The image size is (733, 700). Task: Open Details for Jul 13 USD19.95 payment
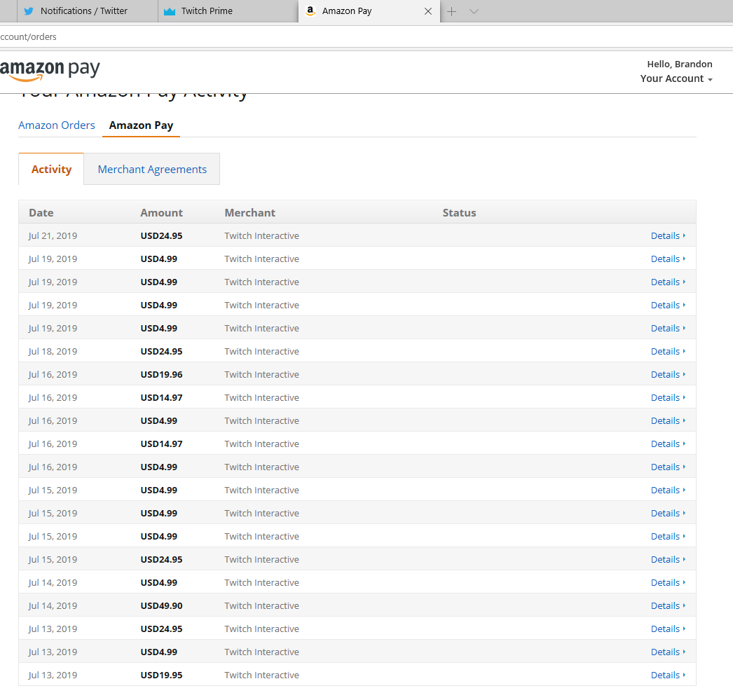668,675
